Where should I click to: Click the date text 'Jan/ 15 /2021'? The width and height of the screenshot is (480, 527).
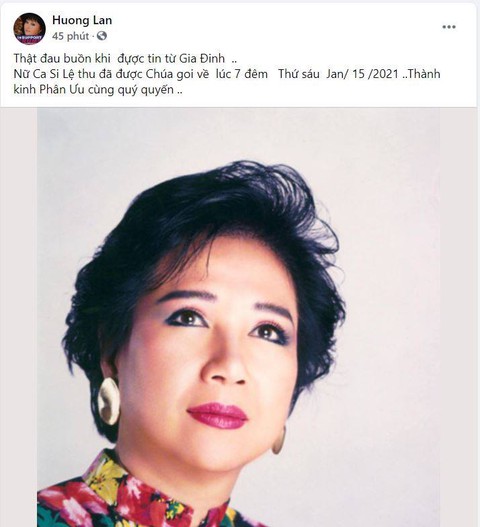[x=362, y=74]
